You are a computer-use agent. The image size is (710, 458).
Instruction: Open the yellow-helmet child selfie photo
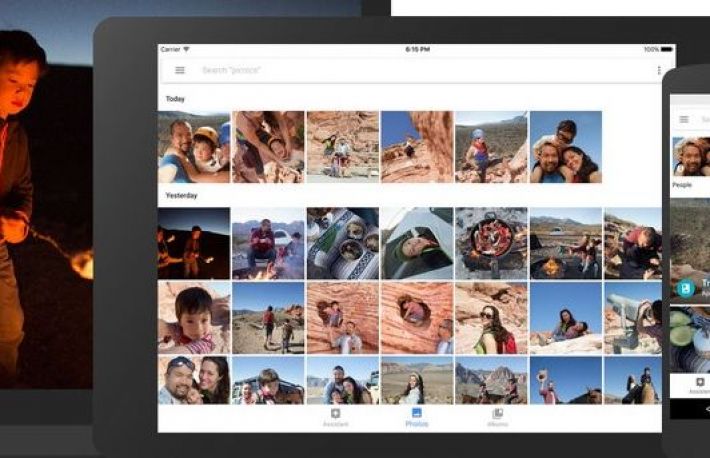193,146
